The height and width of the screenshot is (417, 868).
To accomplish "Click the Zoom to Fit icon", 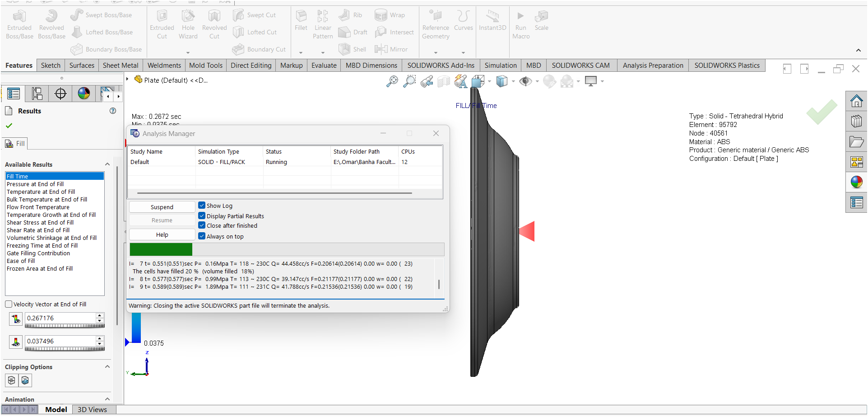I will coord(392,81).
